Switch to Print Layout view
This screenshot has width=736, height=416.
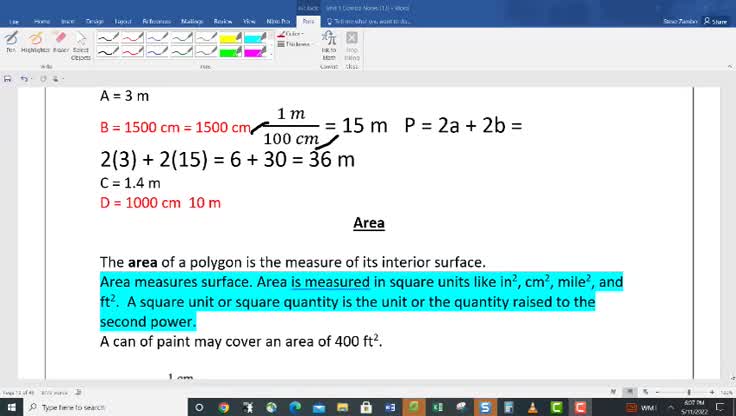(x=629, y=392)
